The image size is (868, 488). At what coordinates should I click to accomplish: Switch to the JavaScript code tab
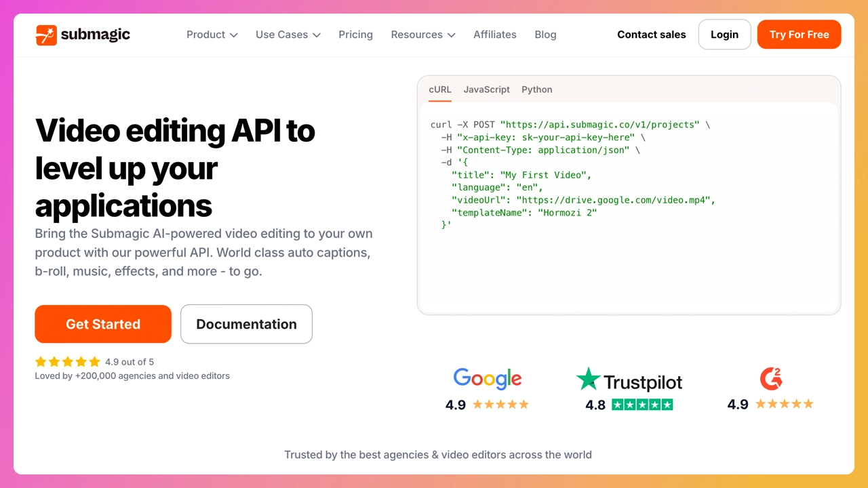[487, 89]
